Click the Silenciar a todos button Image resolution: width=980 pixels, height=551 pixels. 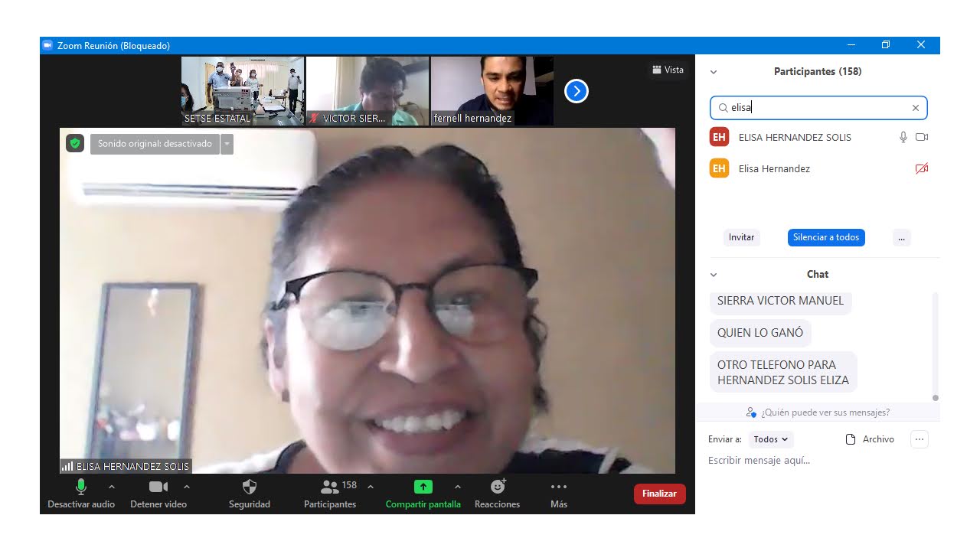coord(826,237)
